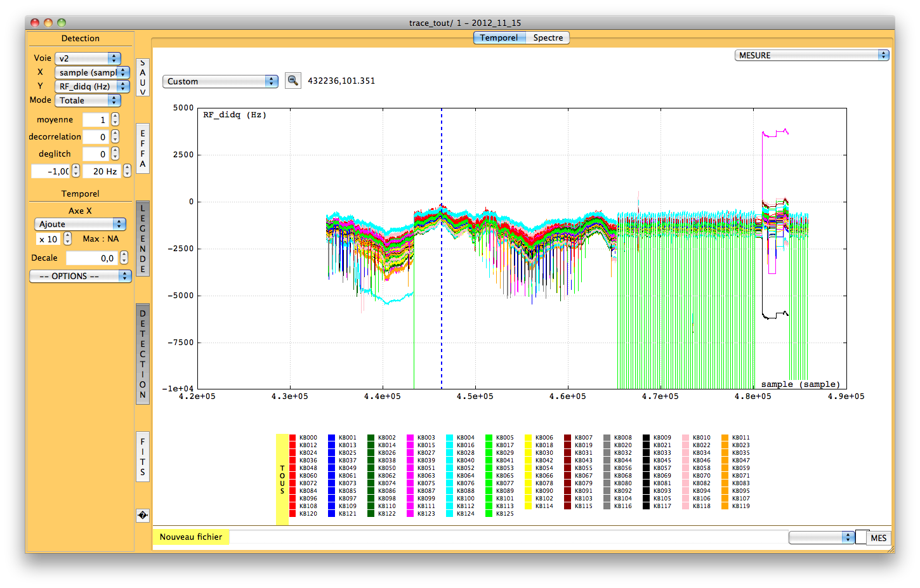Select the yellow TOUS legend bar
920x588 pixels.
click(282, 479)
